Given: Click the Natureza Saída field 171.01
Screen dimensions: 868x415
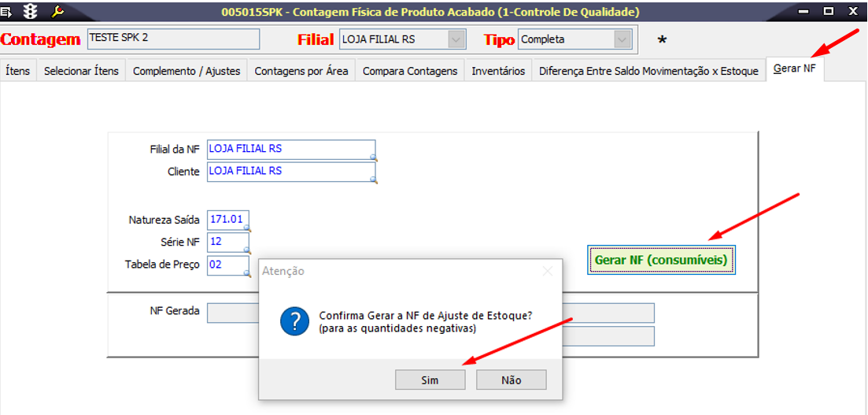Looking at the screenshot, I should coord(227,220).
